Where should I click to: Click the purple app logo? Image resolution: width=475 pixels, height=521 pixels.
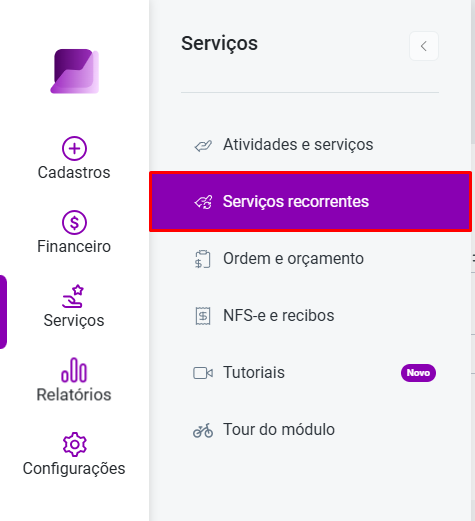click(x=74, y=71)
